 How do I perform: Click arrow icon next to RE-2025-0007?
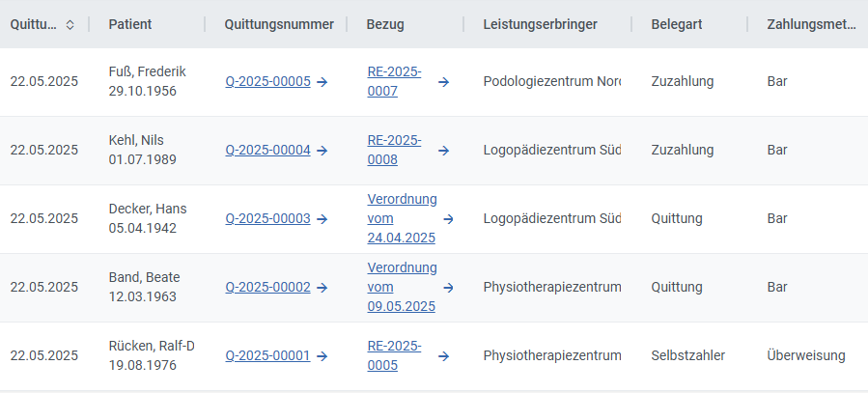(443, 82)
